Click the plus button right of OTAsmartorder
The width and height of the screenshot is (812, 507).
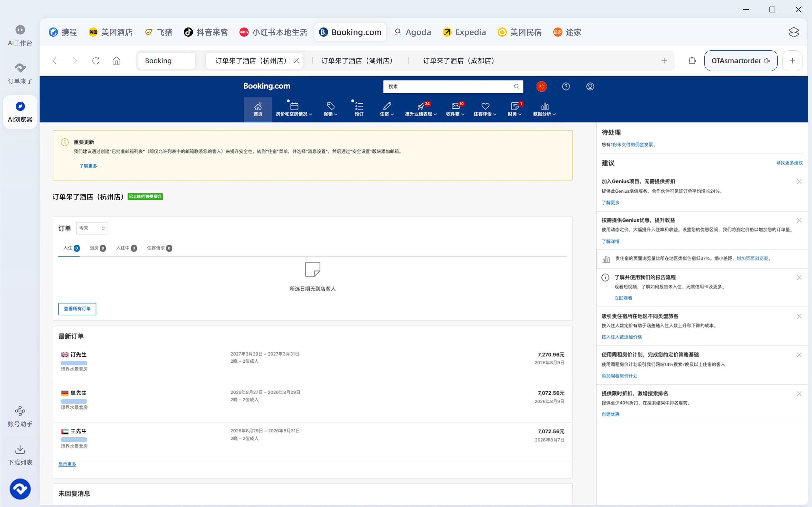click(x=792, y=61)
